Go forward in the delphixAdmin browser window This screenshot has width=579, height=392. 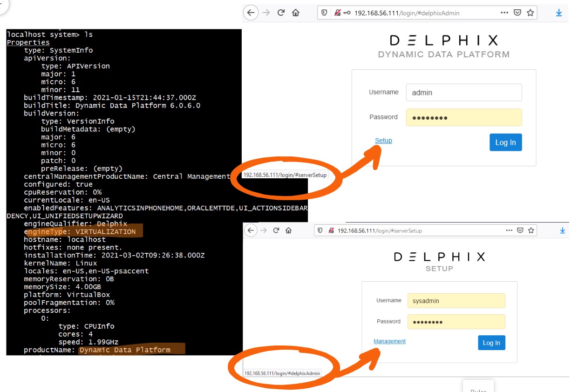(x=266, y=13)
